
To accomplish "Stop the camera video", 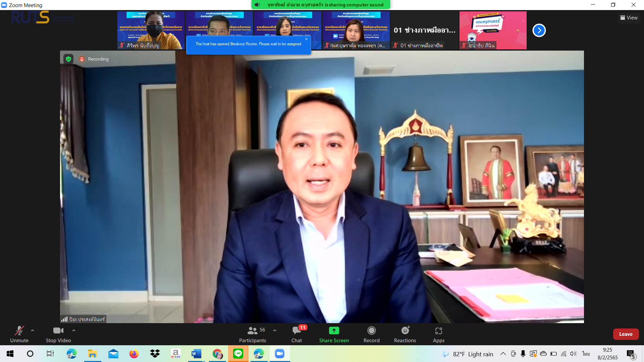I will pos(58,335).
